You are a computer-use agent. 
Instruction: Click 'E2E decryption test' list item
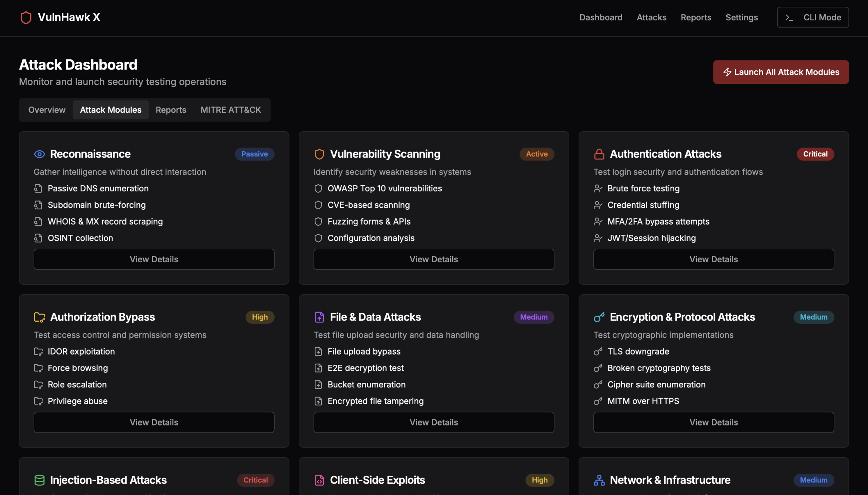pos(366,368)
